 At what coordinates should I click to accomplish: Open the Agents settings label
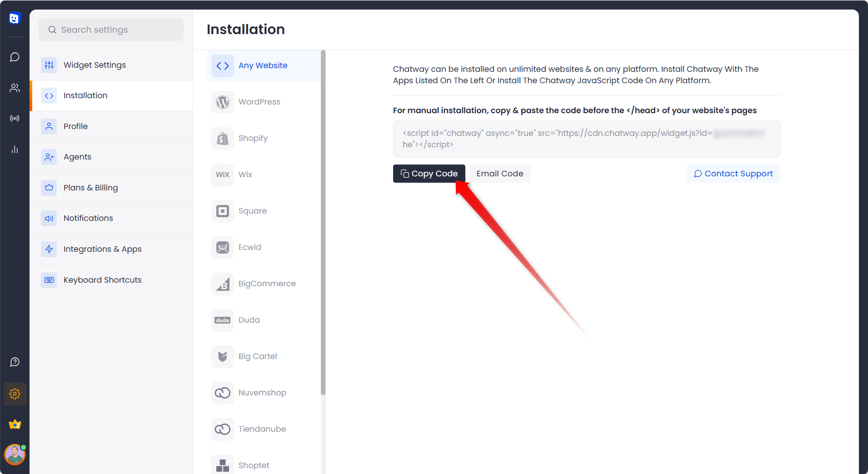[77, 157]
